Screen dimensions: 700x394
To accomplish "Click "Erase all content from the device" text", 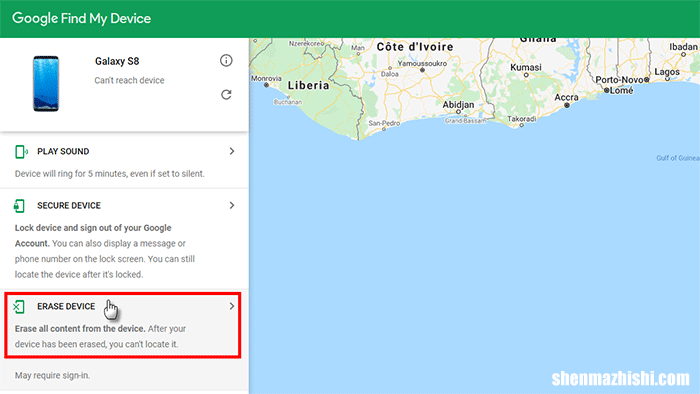I will click(x=80, y=328).
